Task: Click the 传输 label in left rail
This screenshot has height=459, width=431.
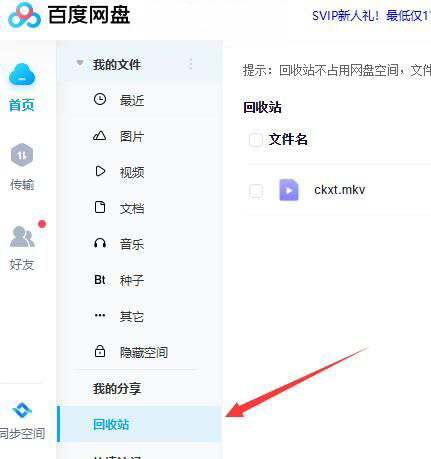Action: pyautogui.click(x=22, y=185)
